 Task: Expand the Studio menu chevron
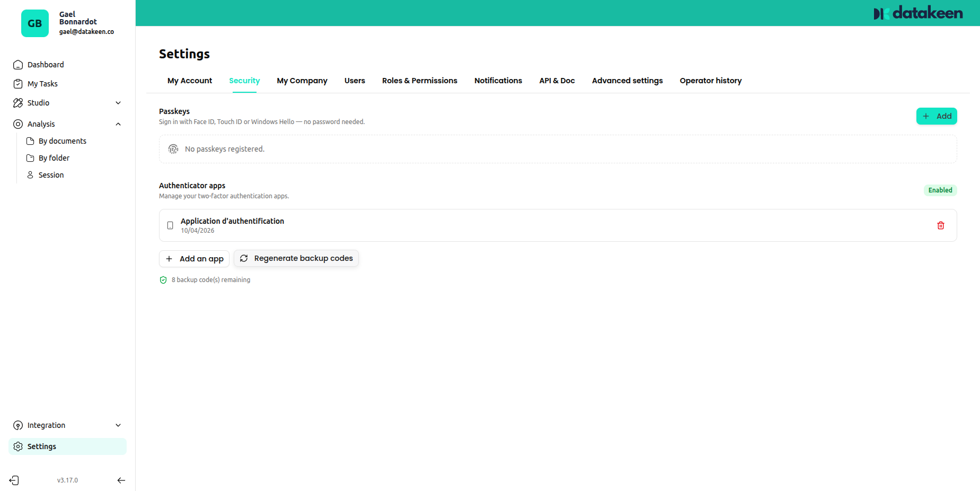(x=118, y=102)
